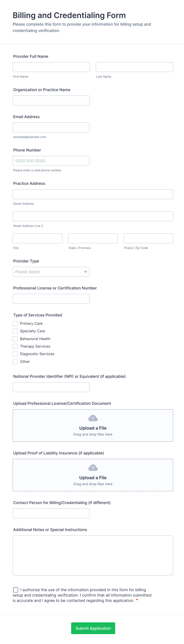Select the Phone Number input
This screenshot has width=184, height=644.
[x=51, y=161]
